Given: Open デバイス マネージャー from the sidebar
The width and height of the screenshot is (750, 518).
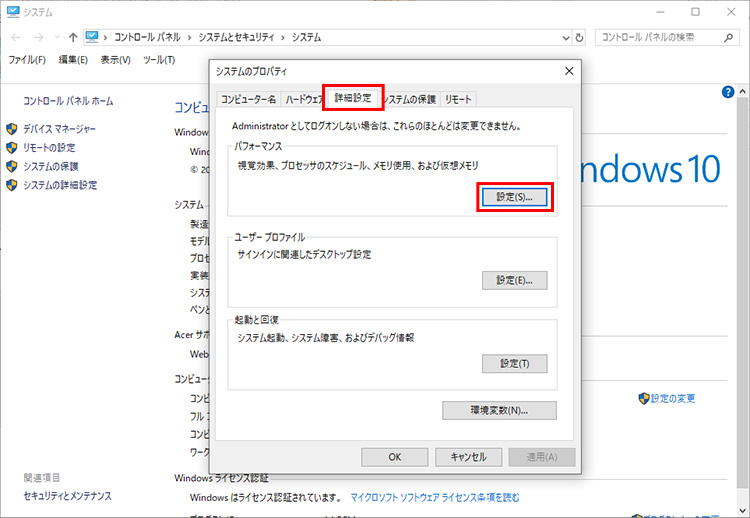Looking at the screenshot, I should [x=59, y=129].
